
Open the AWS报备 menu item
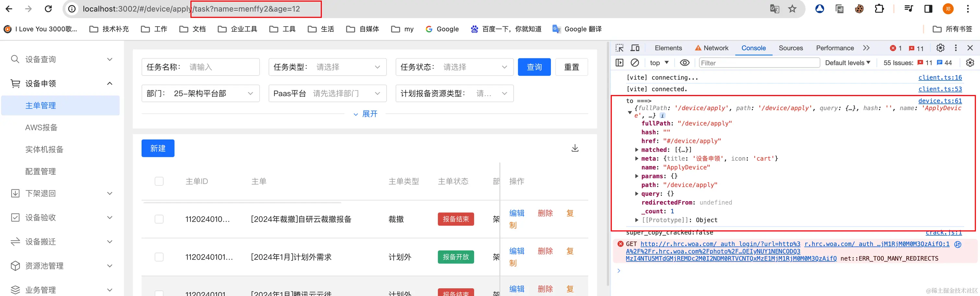[41, 127]
